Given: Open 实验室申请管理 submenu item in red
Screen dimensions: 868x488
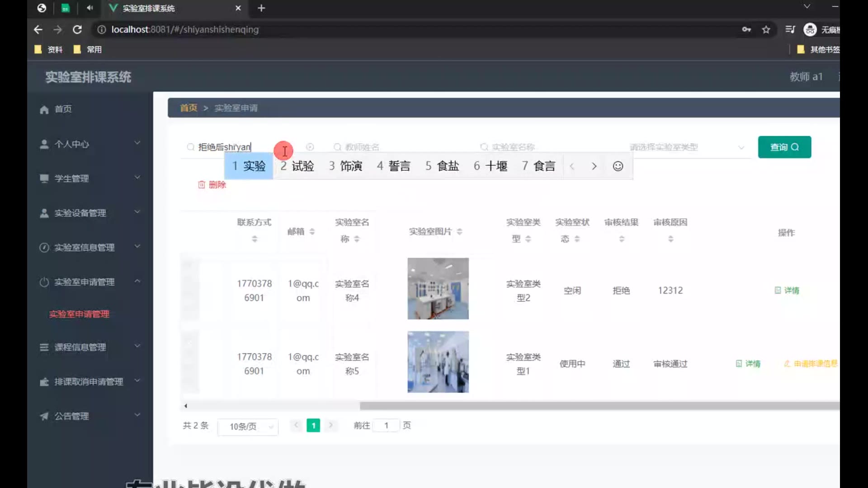Looking at the screenshot, I should 79,314.
